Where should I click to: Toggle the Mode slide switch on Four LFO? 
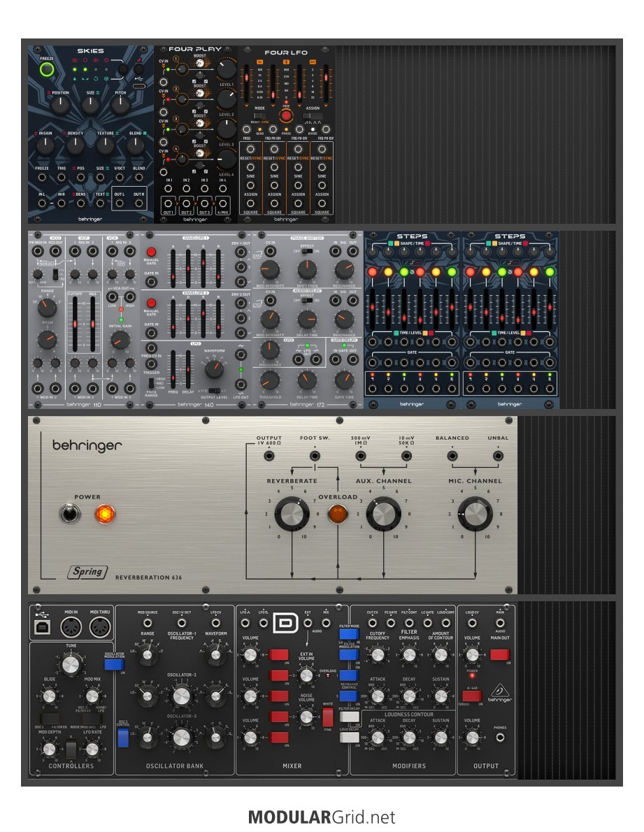(x=259, y=115)
